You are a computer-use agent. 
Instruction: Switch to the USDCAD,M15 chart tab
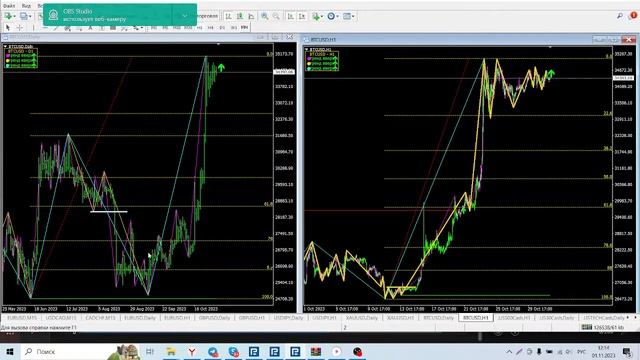[61, 318]
